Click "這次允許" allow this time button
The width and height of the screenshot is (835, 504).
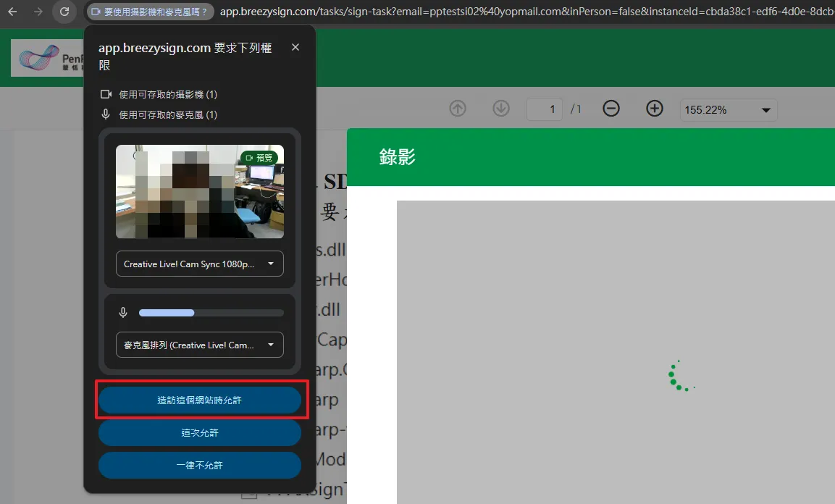tap(200, 433)
